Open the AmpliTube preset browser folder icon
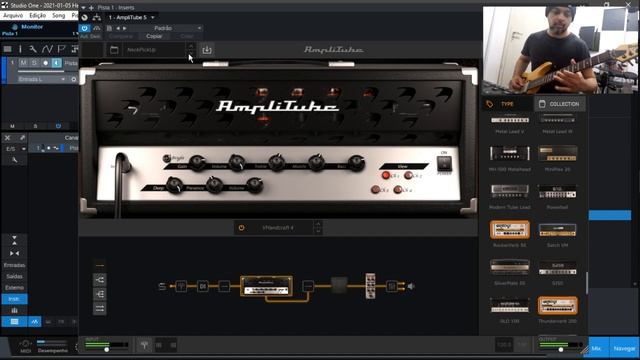This screenshot has height=360, width=640. (x=114, y=50)
